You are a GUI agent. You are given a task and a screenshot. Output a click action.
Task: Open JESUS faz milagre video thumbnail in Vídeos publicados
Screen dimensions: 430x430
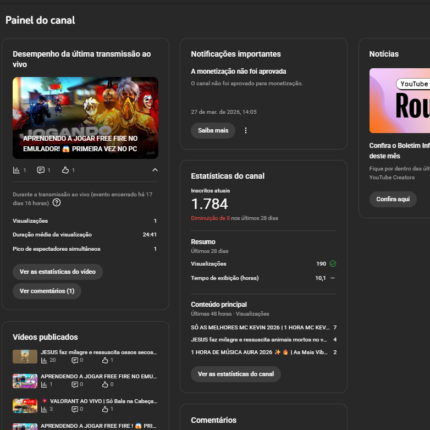[25, 356]
